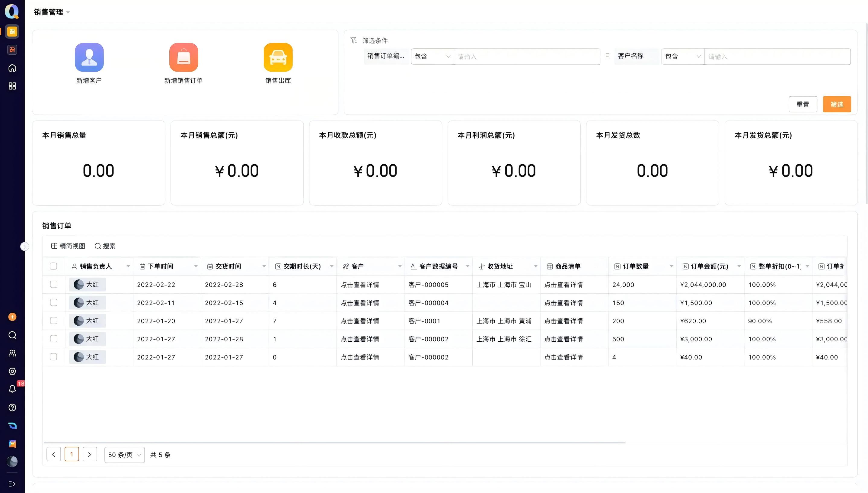This screenshot has width=868, height=493.
Task: Click the 本月销售总量 card
Action: point(99,163)
